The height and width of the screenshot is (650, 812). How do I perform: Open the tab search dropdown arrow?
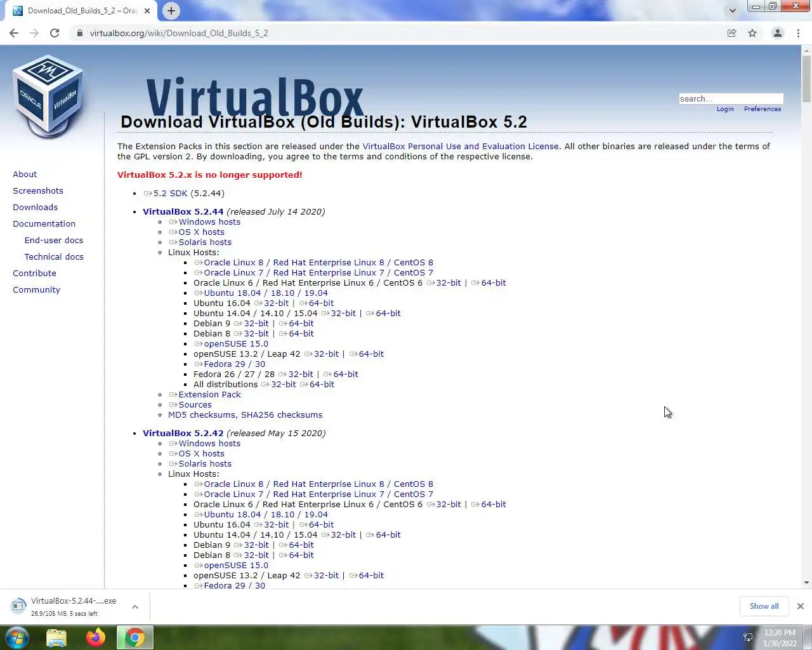[x=733, y=11]
